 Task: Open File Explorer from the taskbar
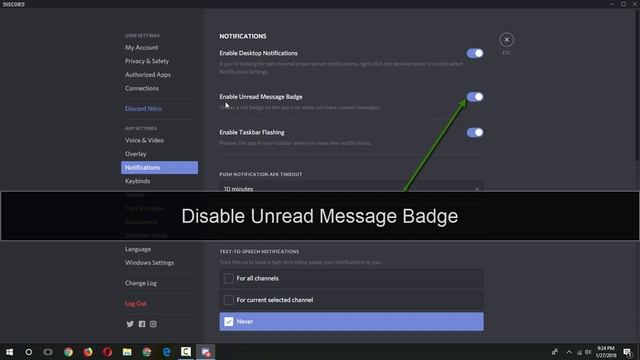pos(127,352)
